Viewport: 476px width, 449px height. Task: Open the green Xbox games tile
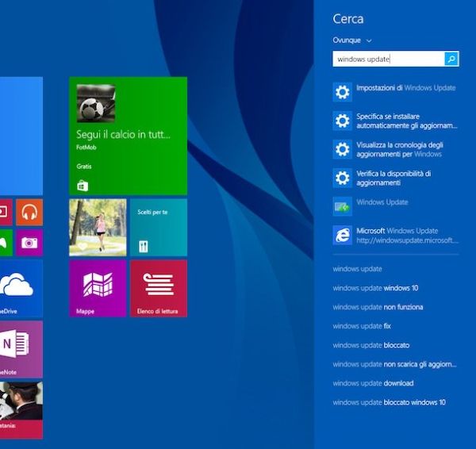6,243
